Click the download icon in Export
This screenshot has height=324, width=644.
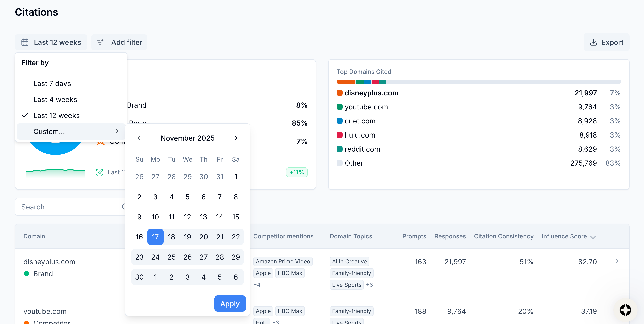coord(594,42)
